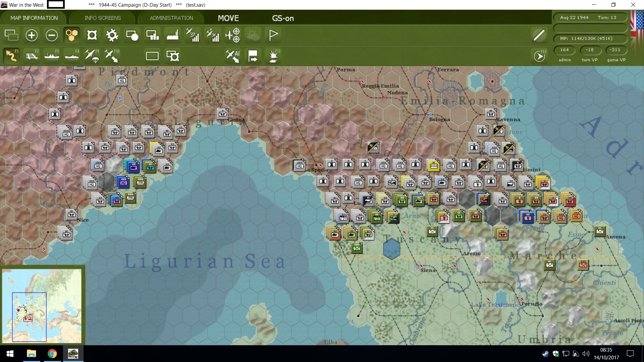Select F4 amphibious transport mode
The image size is (644, 362).
coord(72,56)
